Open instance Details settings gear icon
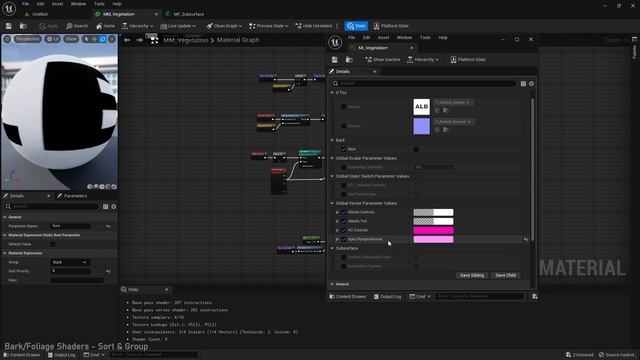Screen dimensions: 640x360 [531, 84]
